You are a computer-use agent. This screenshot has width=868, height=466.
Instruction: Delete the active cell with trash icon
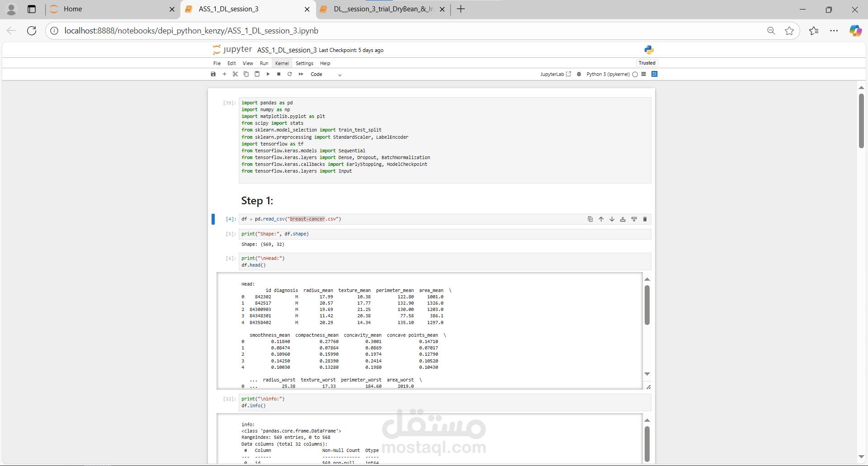point(645,219)
